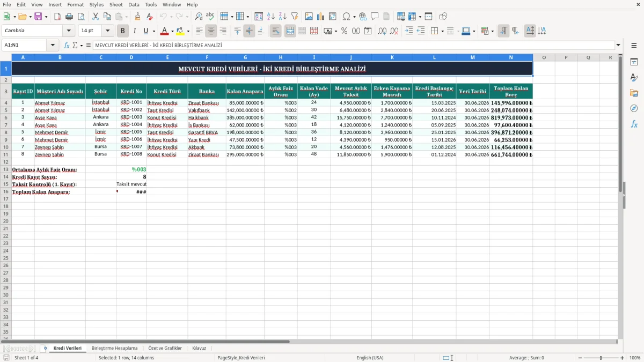644x362 pixels.
Task: Expand the formula bar arrow
Action: pyautogui.click(x=618, y=46)
